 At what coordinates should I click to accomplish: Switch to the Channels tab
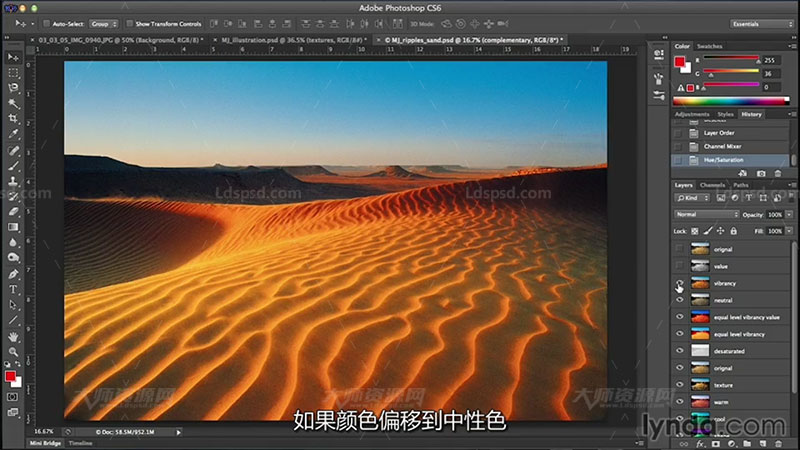pyautogui.click(x=712, y=185)
